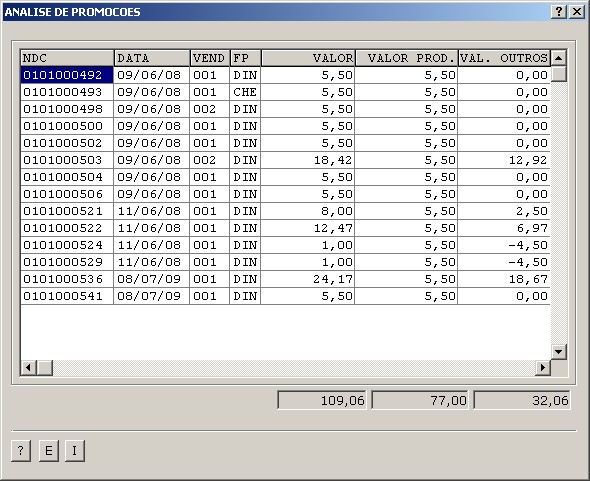Click VEND 002 in row 0101000503
This screenshot has height=481, width=590.
210,160
